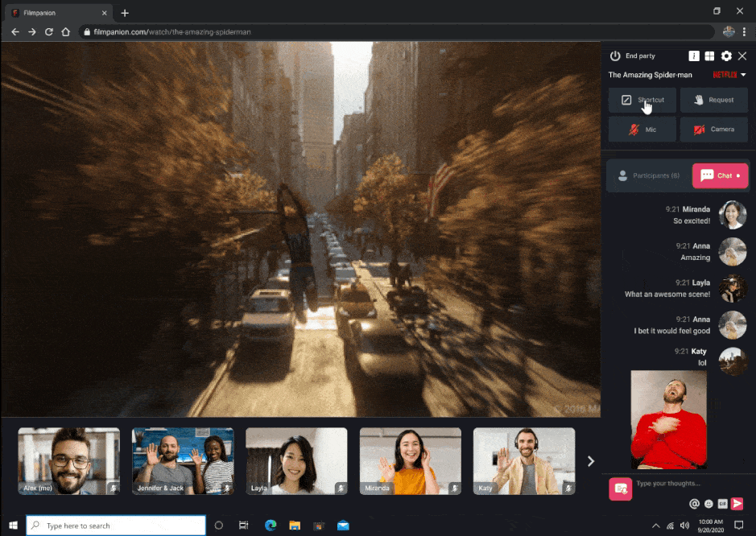Select Jennifer & Jack video tile
This screenshot has width=756, height=536.
pyautogui.click(x=183, y=461)
